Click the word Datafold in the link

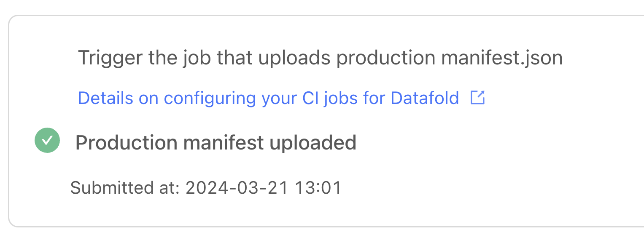(x=425, y=98)
